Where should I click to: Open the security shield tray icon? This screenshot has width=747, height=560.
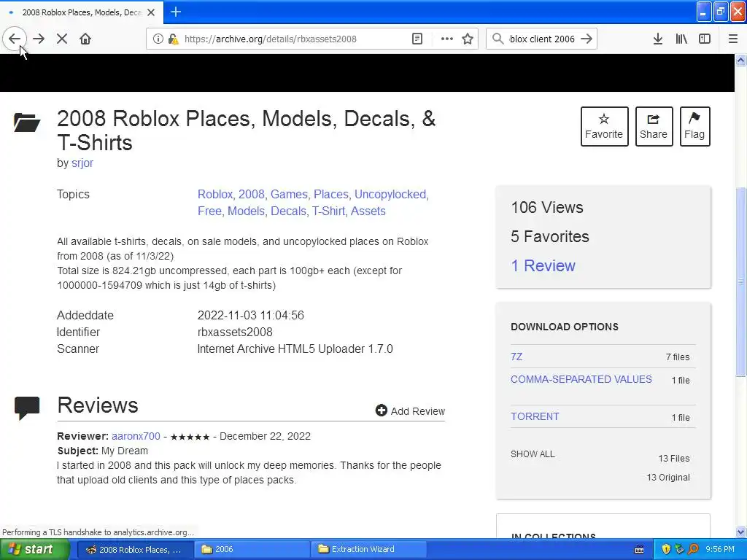point(666,550)
